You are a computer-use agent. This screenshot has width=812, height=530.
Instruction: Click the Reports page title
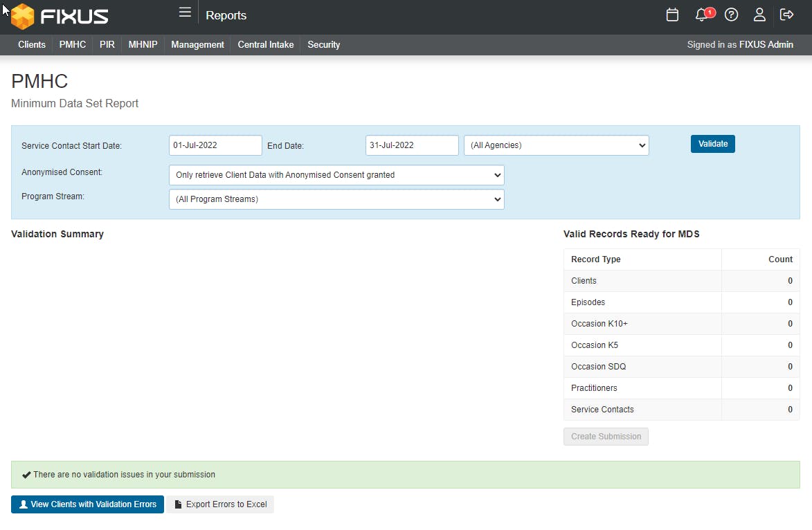(226, 15)
